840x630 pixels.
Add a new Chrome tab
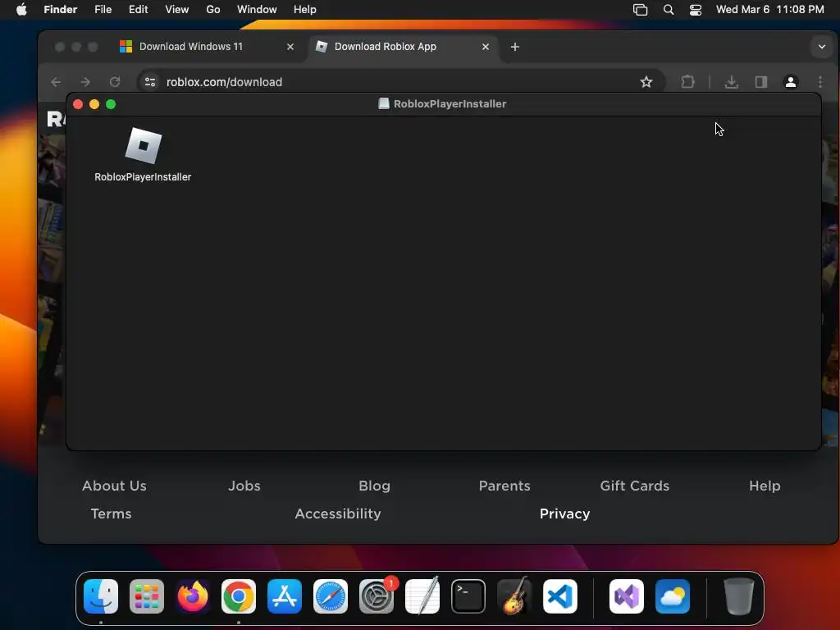(x=515, y=47)
